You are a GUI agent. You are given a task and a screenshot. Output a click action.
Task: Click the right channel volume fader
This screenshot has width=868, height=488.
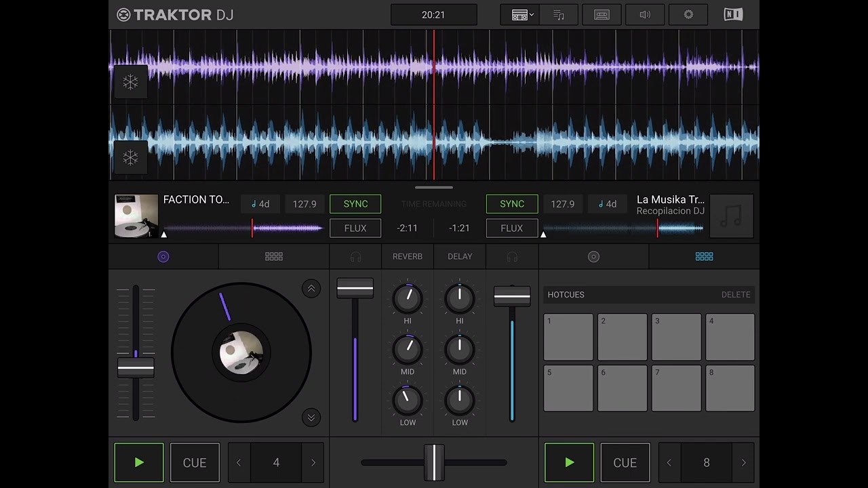pyautogui.click(x=512, y=296)
